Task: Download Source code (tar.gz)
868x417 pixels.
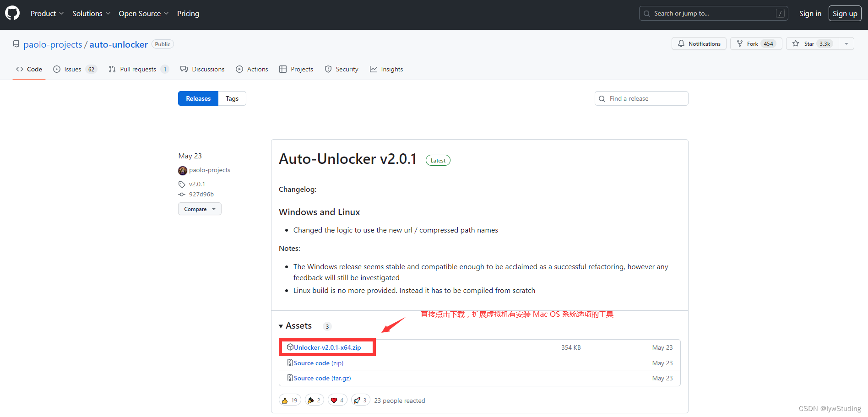Action: (x=322, y=378)
